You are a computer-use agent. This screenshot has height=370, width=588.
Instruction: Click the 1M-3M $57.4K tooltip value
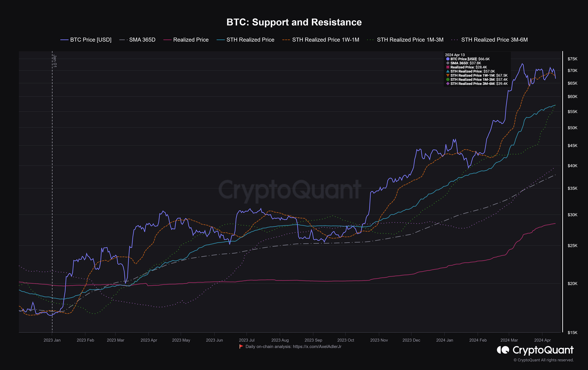tap(502, 80)
